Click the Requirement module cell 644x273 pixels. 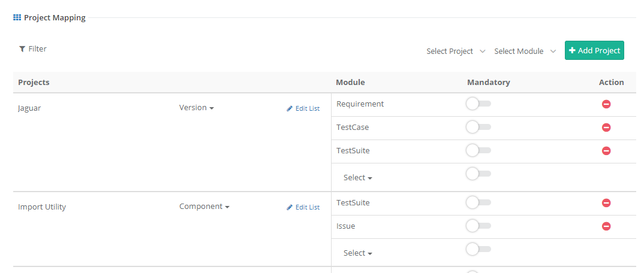(360, 104)
